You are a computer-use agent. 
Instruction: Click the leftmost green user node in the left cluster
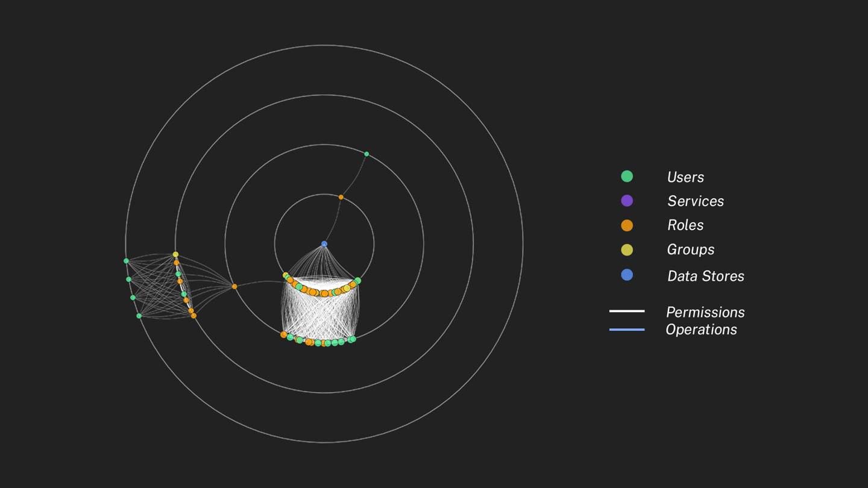126,260
